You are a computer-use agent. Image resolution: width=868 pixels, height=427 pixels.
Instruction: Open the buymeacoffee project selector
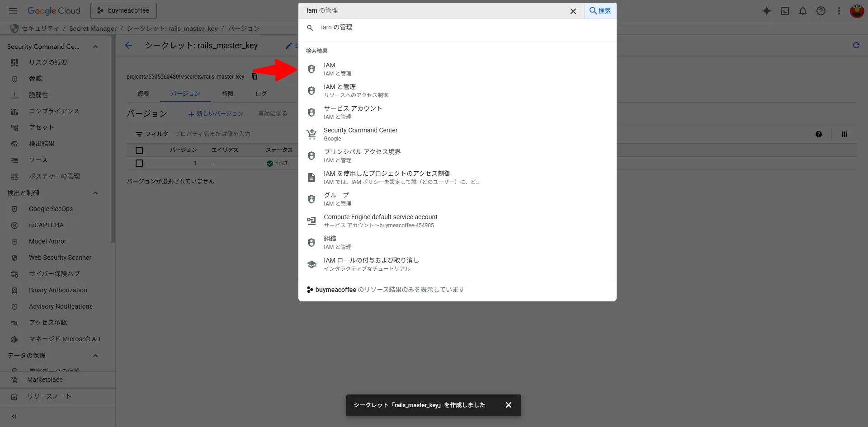pyautogui.click(x=123, y=11)
